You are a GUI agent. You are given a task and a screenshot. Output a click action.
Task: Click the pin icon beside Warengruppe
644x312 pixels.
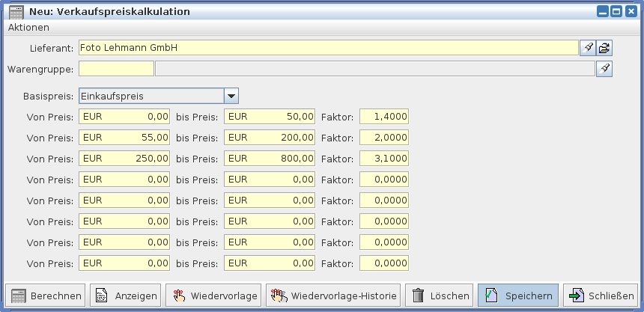pyautogui.click(x=604, y=69)
